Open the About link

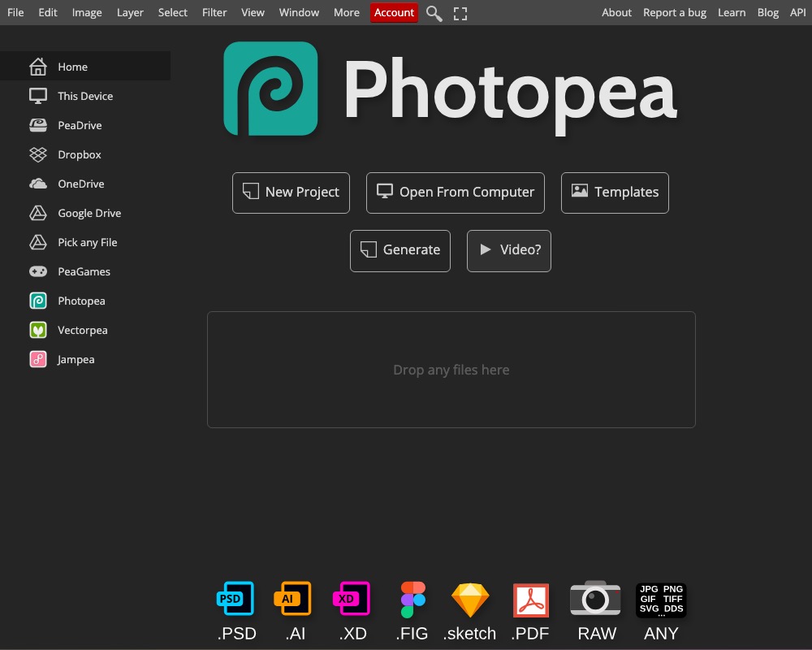pyautogui.click(x=616, y=12)
